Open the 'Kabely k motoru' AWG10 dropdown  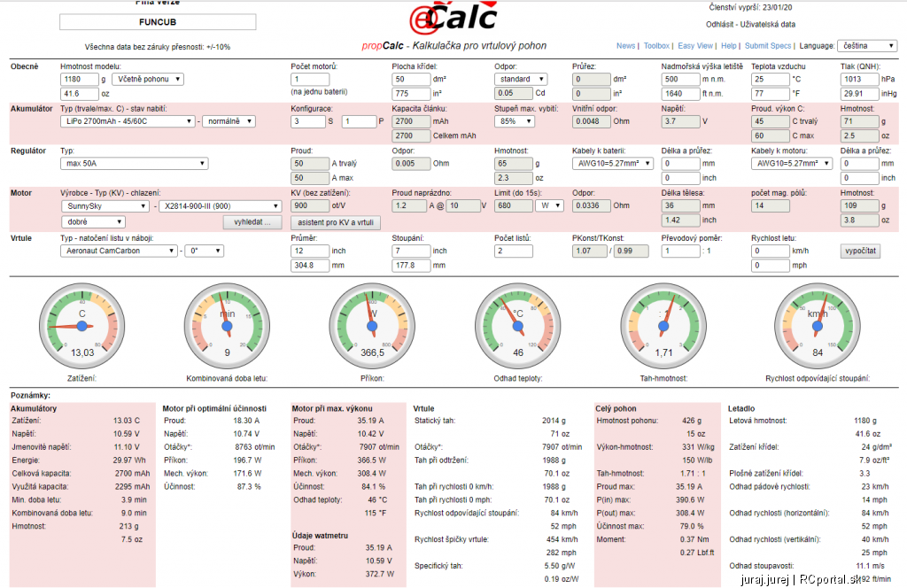[x=791, y=164]
